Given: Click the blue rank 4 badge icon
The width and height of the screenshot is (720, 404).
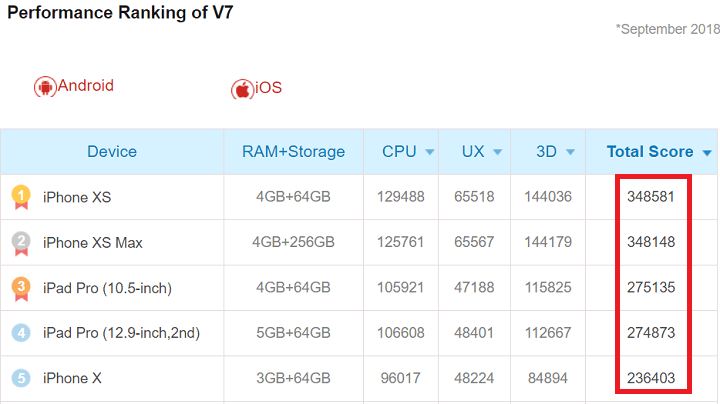Looking at the screenshot, I should (21, 333).
